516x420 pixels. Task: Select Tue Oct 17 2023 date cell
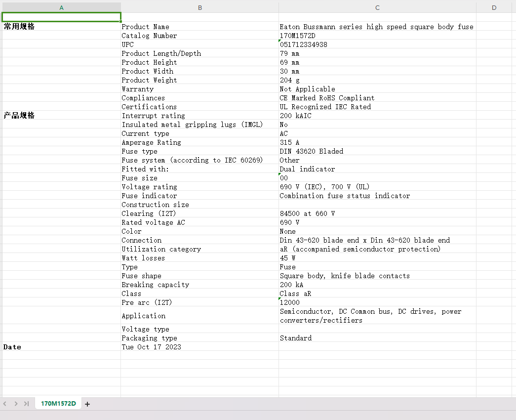coord(200,346)
